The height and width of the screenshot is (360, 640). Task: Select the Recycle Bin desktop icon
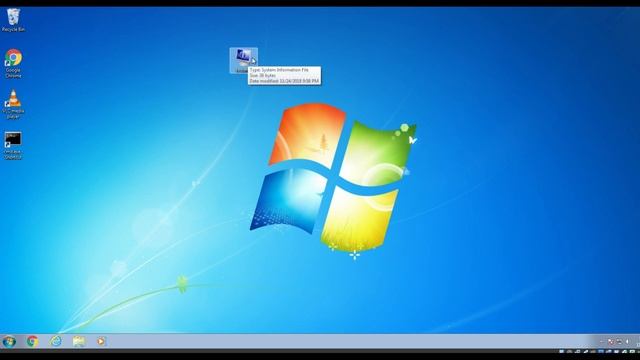click(13, 20)
